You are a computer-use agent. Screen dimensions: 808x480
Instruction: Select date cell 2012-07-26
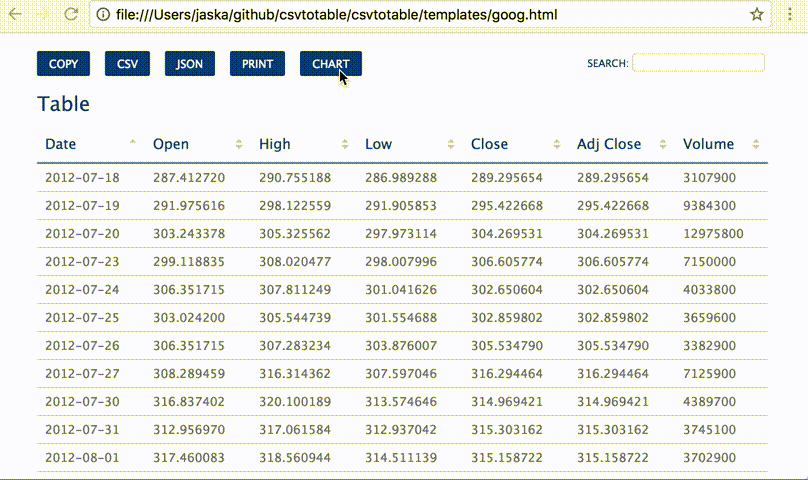[x=82, y=345]
